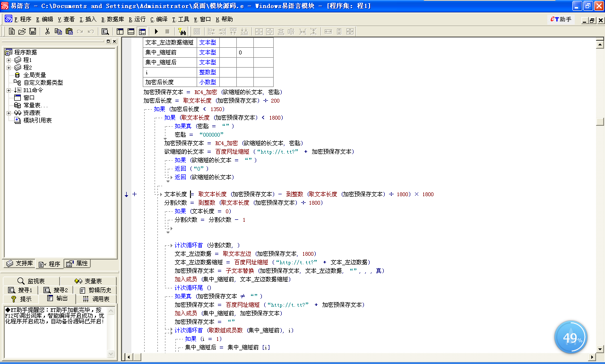Open the 编译 menu
The image size is (605, 364).
(159, 19)
